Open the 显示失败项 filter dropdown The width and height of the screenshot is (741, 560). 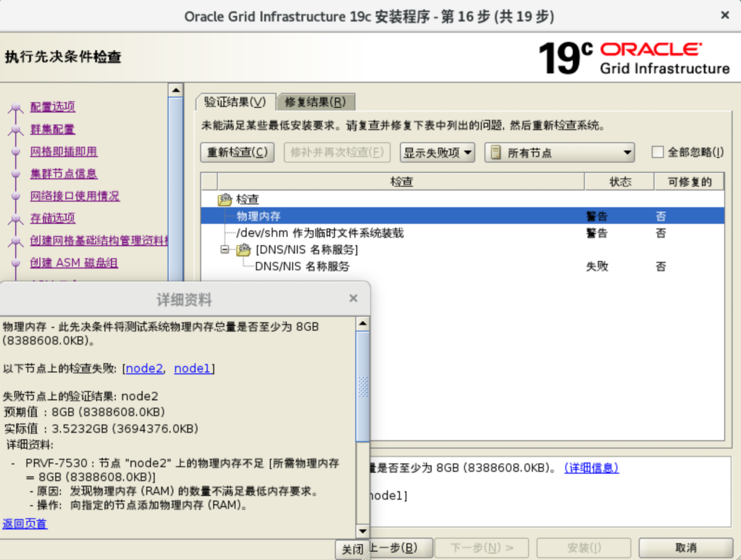coord(437,153)
